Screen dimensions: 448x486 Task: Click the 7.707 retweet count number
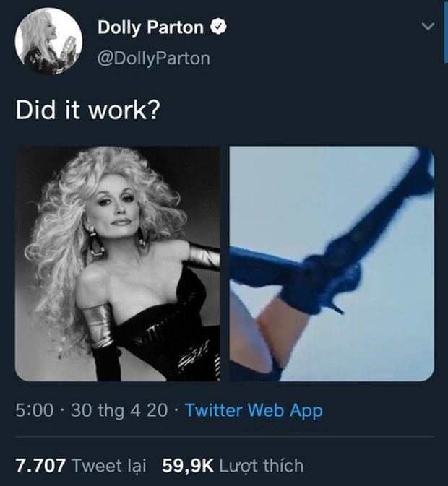pyautogui.click(x=40, y=466)
